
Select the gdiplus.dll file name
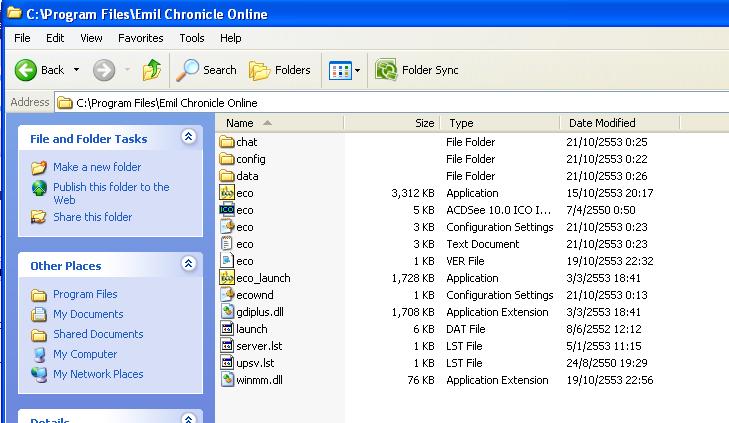point(260,312)
